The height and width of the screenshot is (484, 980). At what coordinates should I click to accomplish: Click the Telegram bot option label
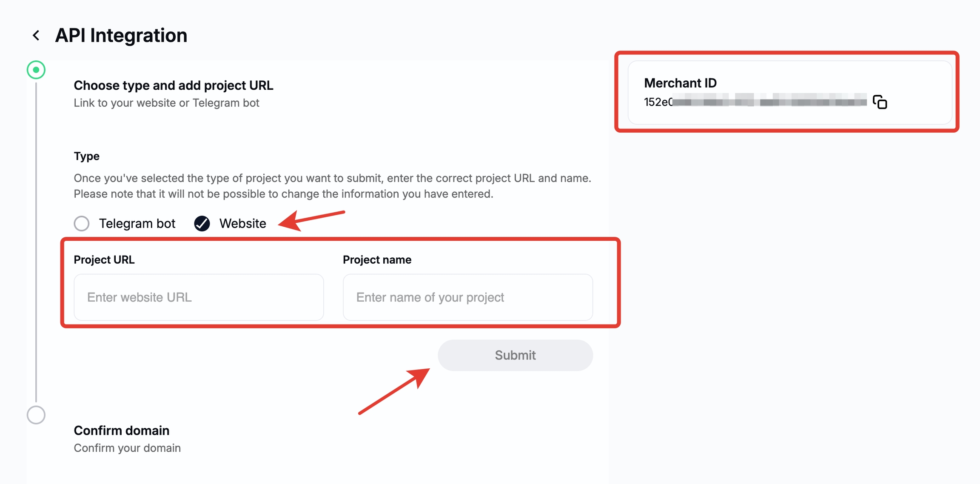point(137,223)
